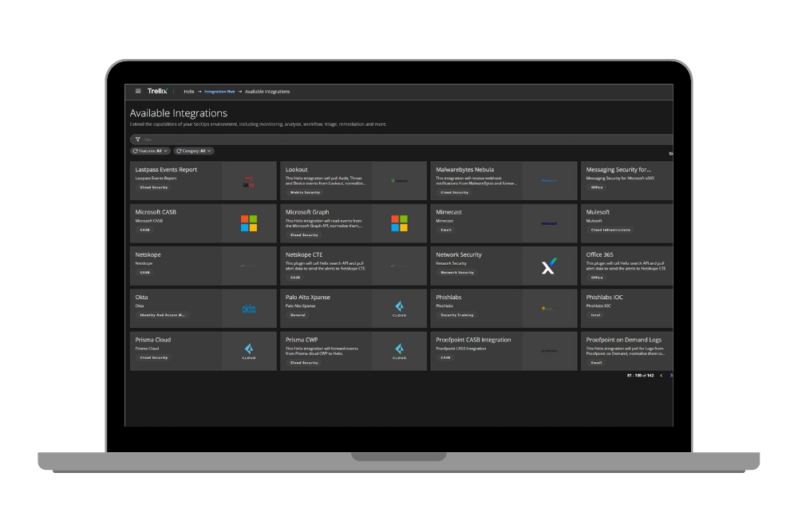
Task: Open the Features: All dropdown
Action: (150, 151)
